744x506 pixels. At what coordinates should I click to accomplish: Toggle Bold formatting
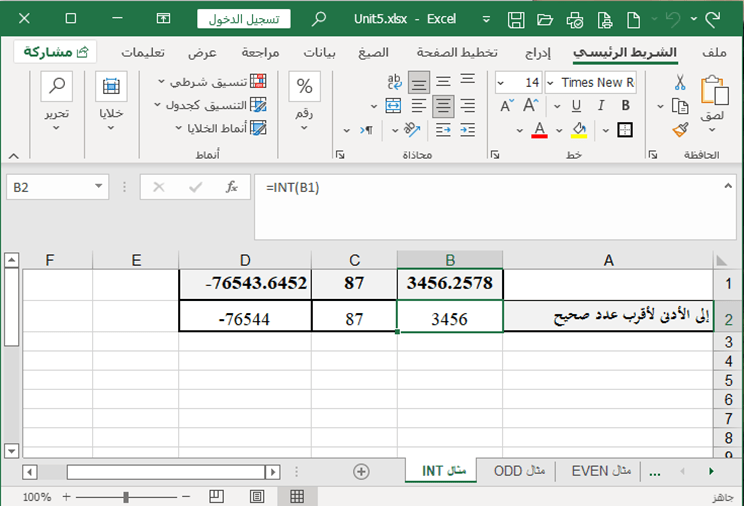625,105
